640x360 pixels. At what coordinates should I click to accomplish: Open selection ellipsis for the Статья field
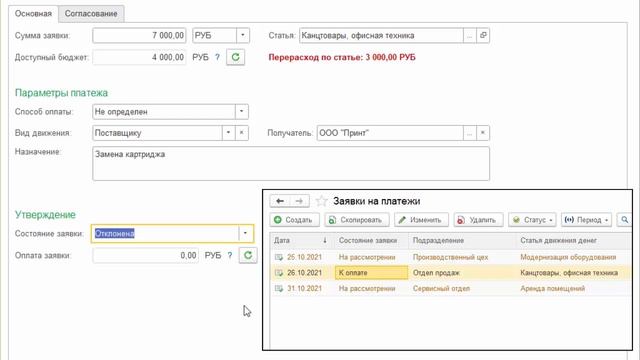tap(469, 36)
